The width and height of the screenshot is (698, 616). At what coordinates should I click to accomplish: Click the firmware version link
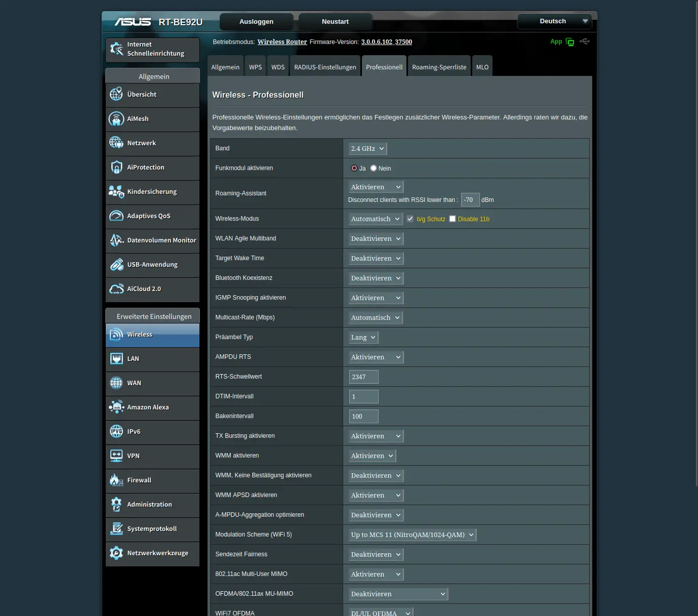(386, 42)
